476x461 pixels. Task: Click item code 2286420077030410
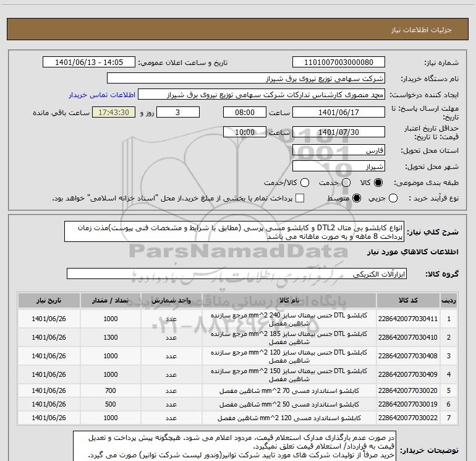tap(408, 337)
